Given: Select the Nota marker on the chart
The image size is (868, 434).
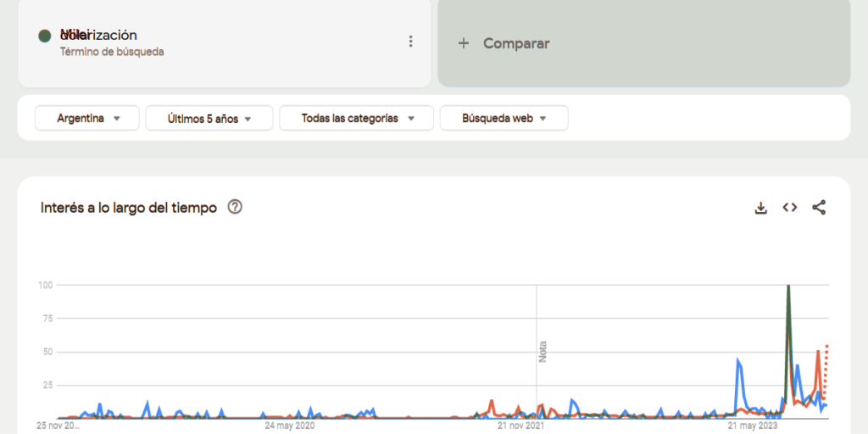Looking at the screenshot, I should (542, 351).
